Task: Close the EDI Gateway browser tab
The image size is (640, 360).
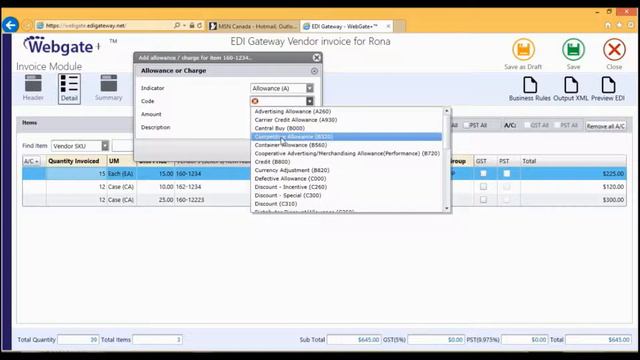Action: pos(388,26)
